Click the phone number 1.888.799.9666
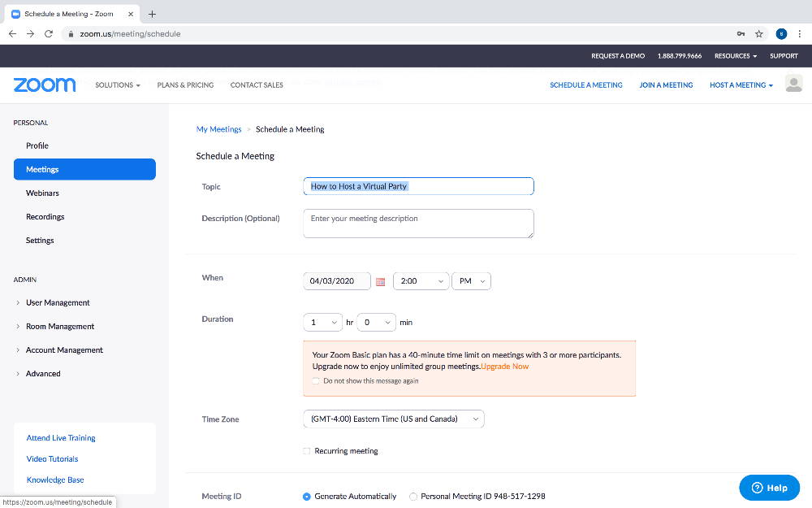 [x=680, y=56]
